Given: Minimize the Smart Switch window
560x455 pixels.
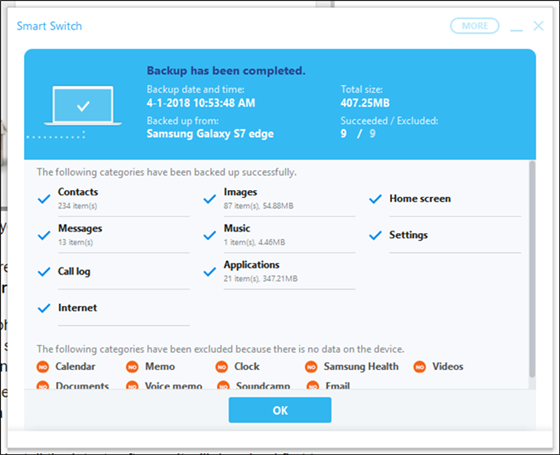Looking at the screenshot, I should [x=516, y=29].
